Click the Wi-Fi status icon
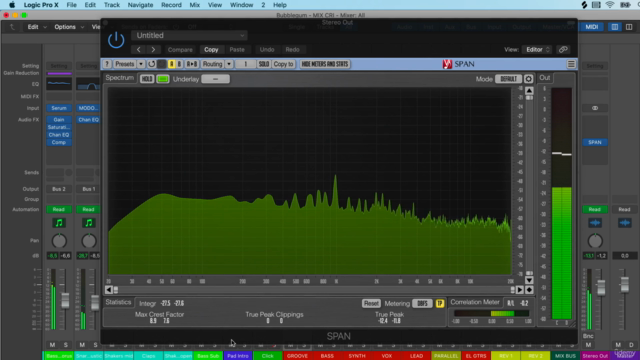 click(610, 5)
